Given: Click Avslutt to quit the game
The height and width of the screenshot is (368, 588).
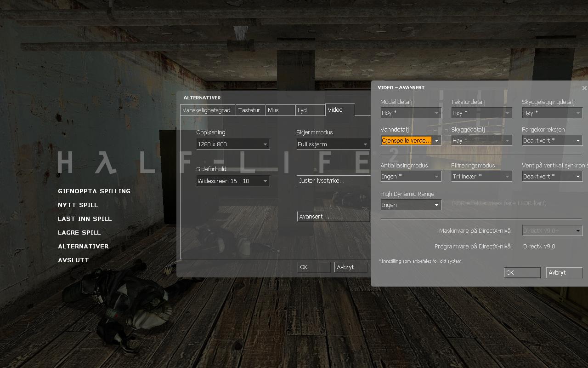Looking at the screenshot, I should click(73, 260).
